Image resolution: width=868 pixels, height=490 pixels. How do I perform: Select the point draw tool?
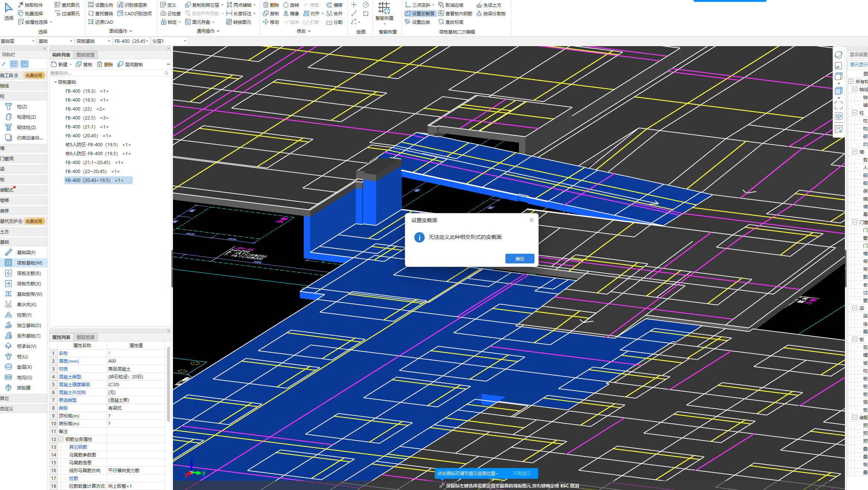click(354, 5)
